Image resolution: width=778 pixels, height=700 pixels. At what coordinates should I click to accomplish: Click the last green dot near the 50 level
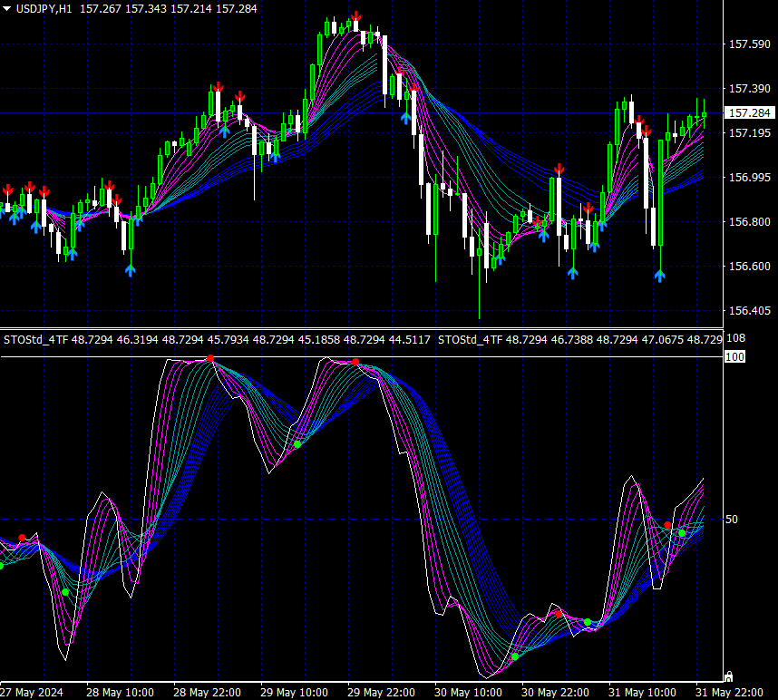[682, 533]
